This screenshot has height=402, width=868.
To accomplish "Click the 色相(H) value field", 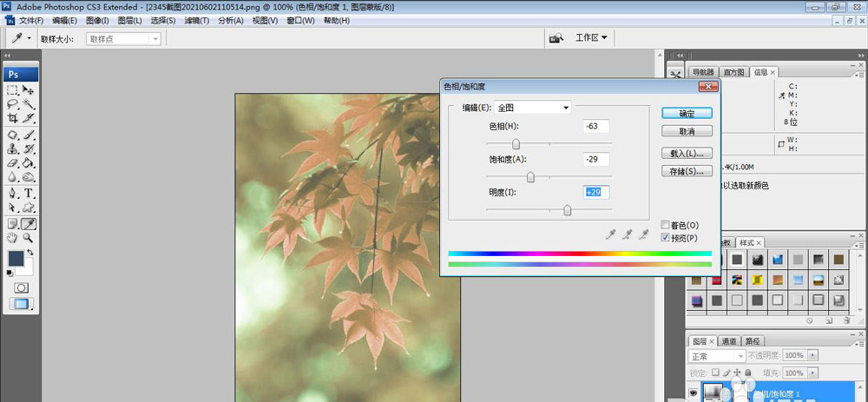I will point(596,126).
